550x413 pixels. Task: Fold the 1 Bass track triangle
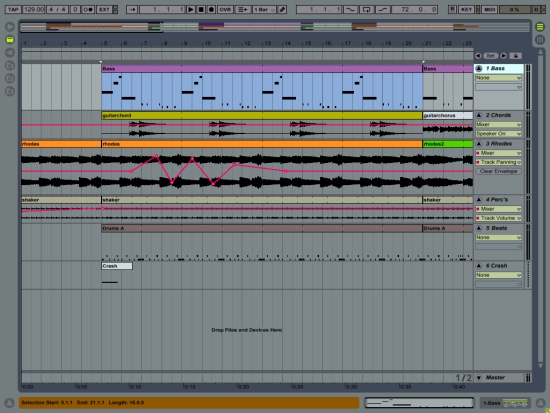tap(479, 68)
